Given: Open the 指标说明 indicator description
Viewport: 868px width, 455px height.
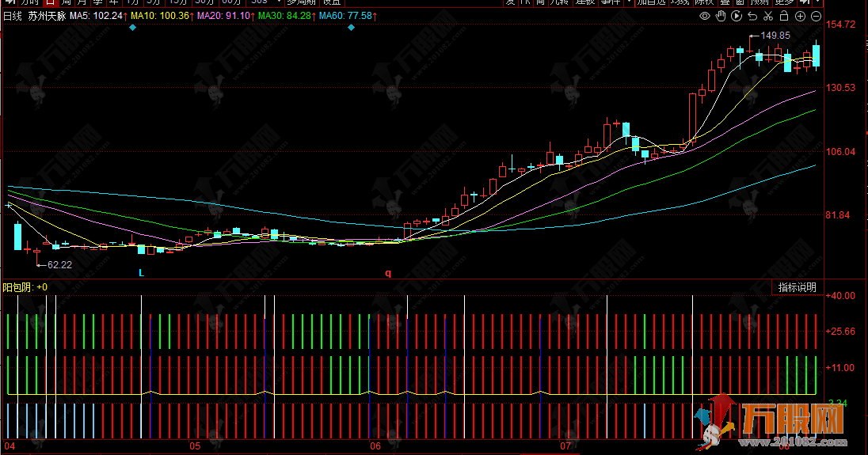Looking at the screenshot, I should pyautogui.click(x=798, y=287).
